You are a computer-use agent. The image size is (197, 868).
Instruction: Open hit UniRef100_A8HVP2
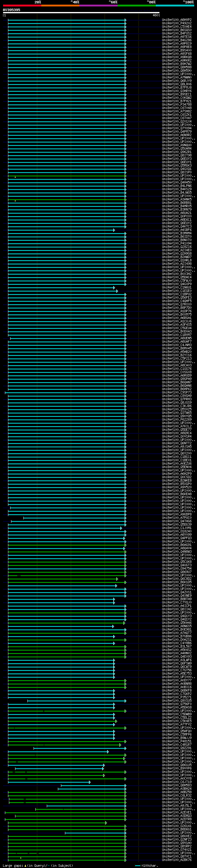[177, 20]
